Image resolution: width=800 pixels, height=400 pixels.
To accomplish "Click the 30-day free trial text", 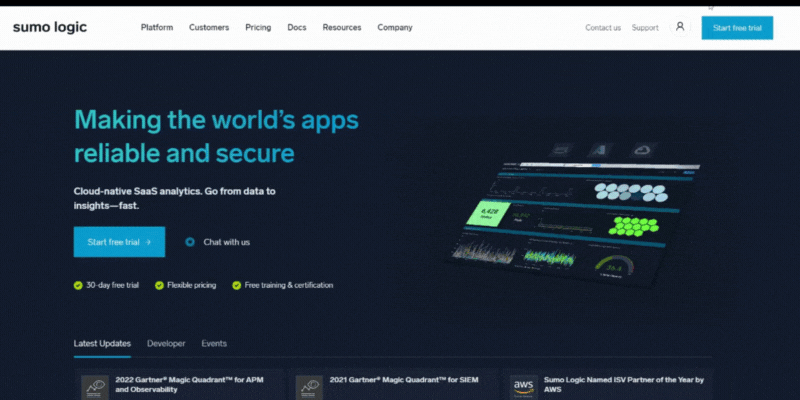I will click(x=112, y=285).
